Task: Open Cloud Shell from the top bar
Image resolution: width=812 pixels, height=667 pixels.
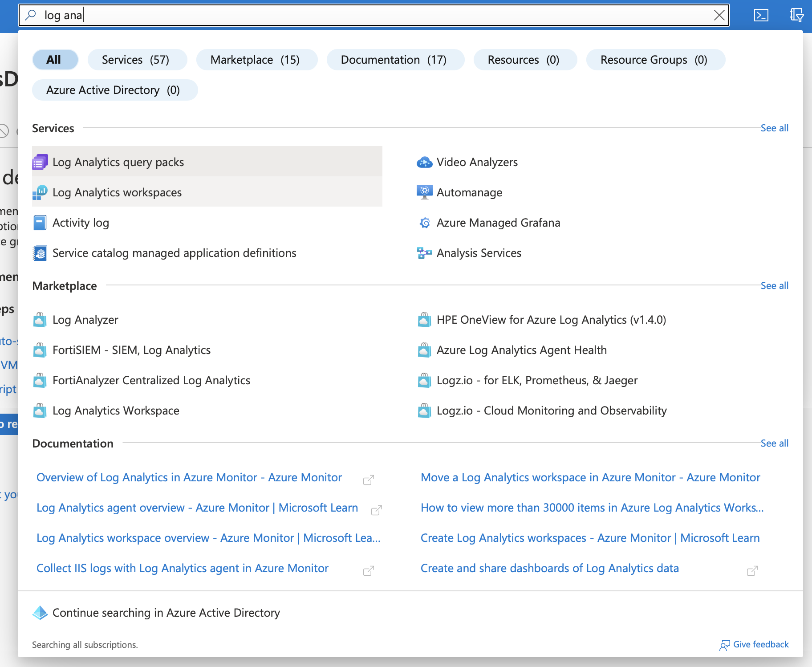Action: [x=761, y=16]
